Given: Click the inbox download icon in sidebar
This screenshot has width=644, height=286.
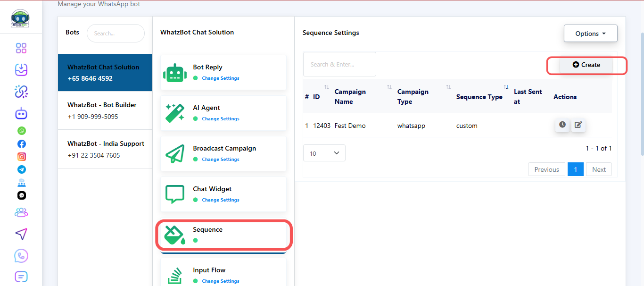Looking at the screenshot, I should coord(21,70).
